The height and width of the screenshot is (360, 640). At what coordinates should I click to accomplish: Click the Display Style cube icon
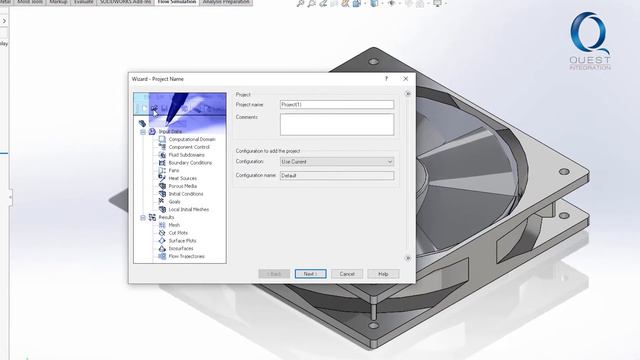click(x=374, y=4)
